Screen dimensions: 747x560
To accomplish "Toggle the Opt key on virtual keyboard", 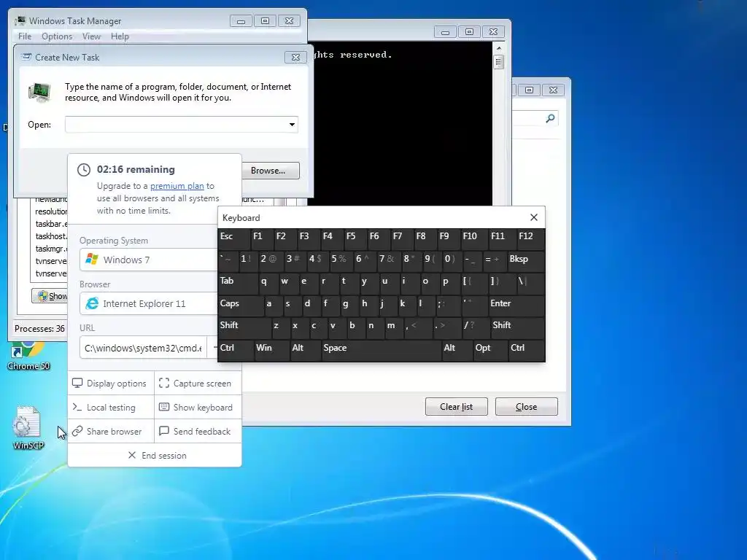I will [489, 351].
